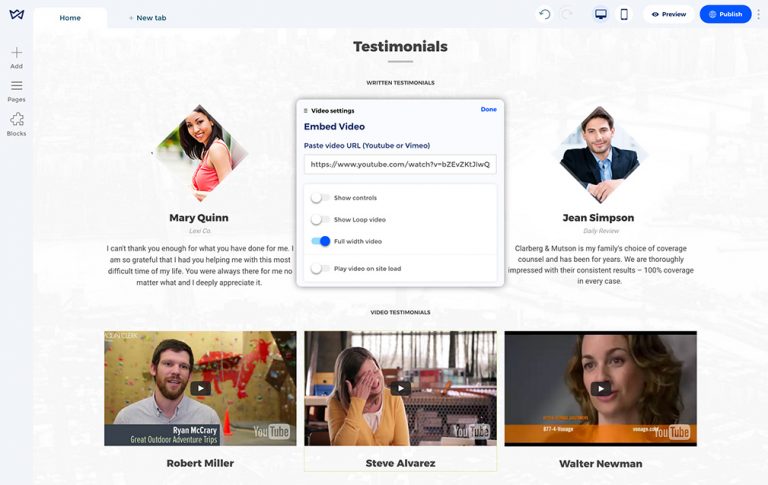Switch to mobile view icon
This screenshot has height=485, width=768.
point(624,14)
